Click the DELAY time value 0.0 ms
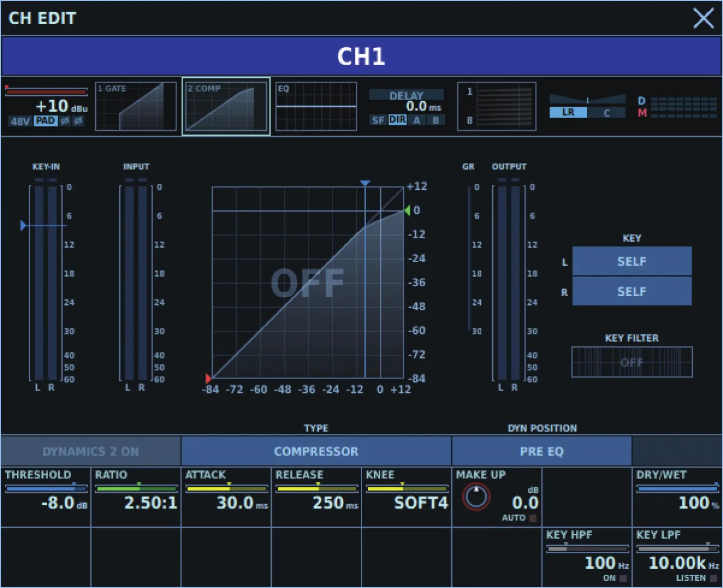723x588 pixels. [x=424, y=107]
